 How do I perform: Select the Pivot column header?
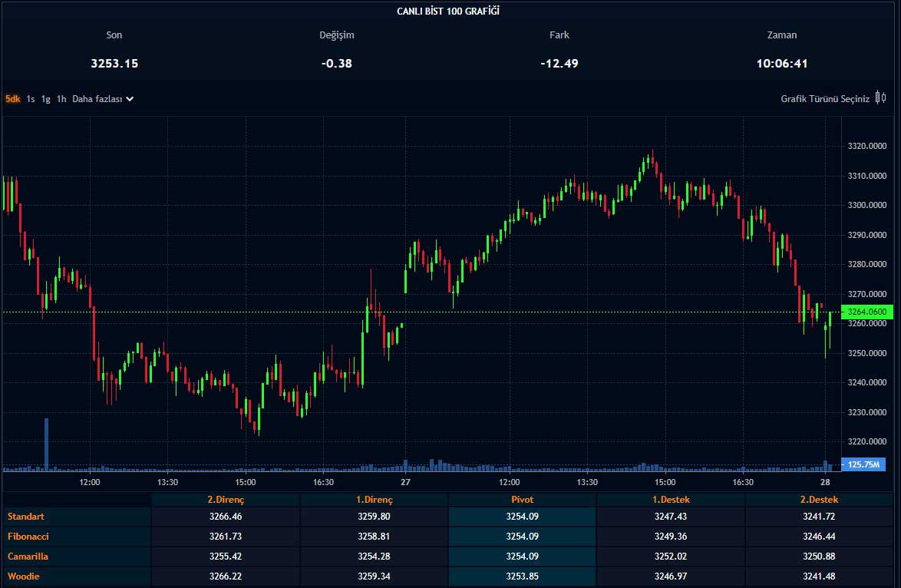tap(523, 500)
